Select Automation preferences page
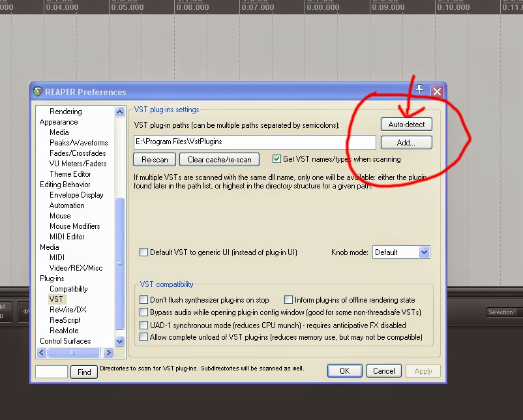The height and width of the screenshot is (420, 523). tap(67, 205)
